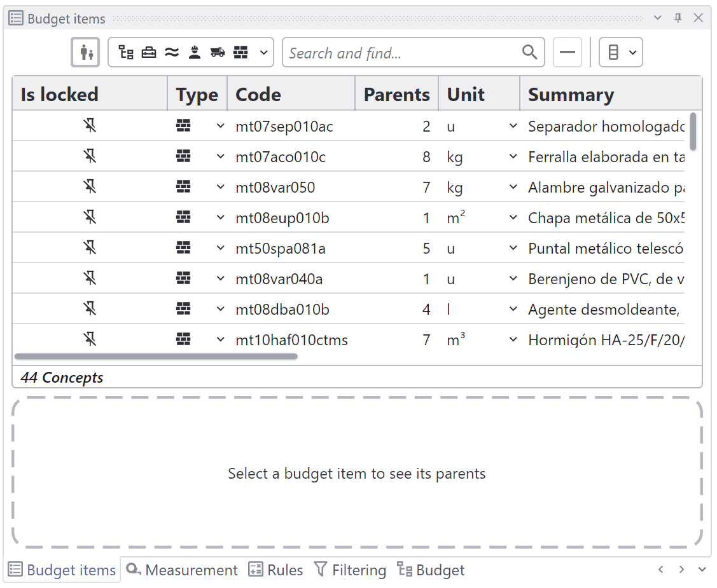This screenshot has width=717, height=588.
Task: Toggle lock pin for mt08var050 row
Action: [x=90, y=187]
